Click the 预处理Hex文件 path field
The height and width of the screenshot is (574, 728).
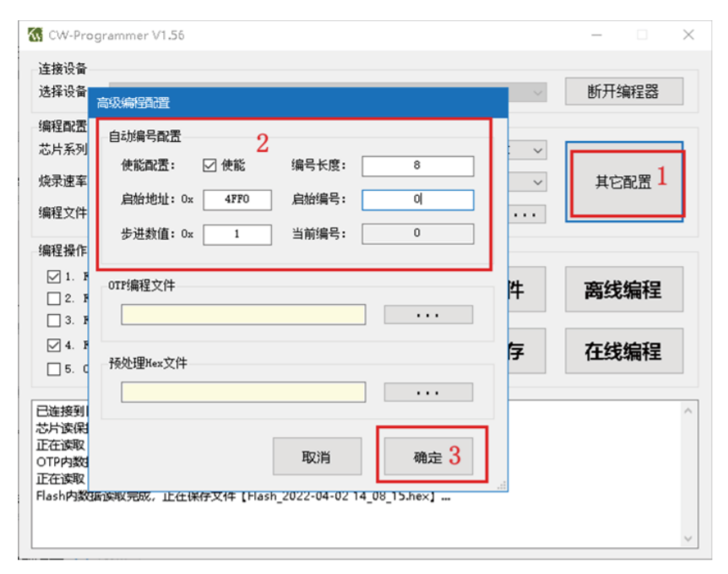coord(243,393)
